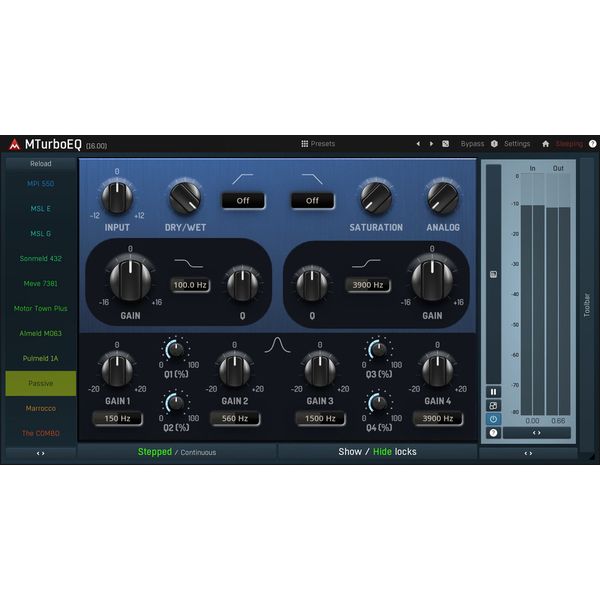Screen dimensions: 600x600
Task: Toggle high-pass filter Off button
Action: 243,201
